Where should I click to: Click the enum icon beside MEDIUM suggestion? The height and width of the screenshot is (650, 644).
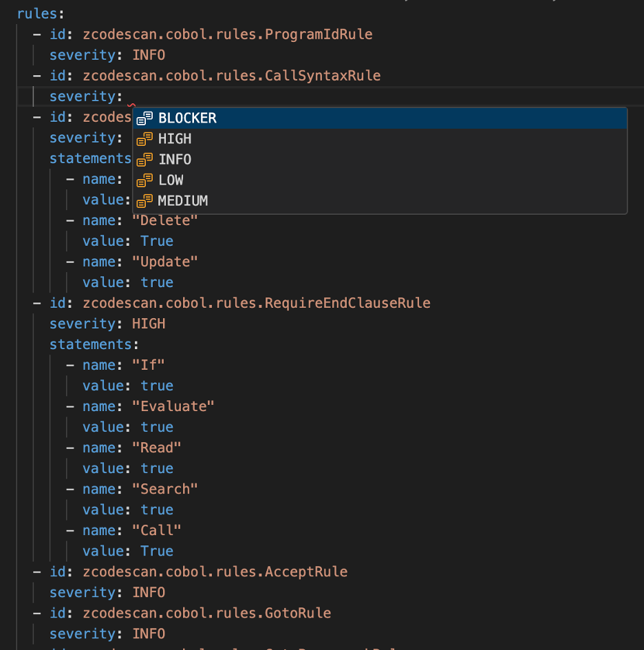pyautogui.click(x=144, y=201)
